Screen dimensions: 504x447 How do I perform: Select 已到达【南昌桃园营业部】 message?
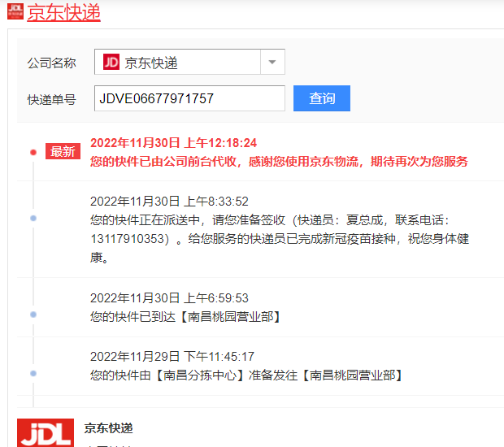(x=186, y=317)
